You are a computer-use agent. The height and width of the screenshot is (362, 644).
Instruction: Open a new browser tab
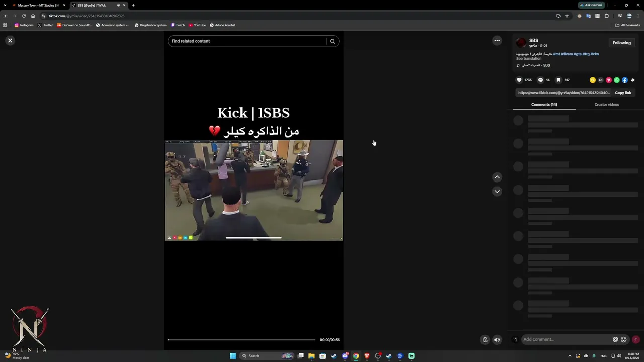(x=133, y=5)
